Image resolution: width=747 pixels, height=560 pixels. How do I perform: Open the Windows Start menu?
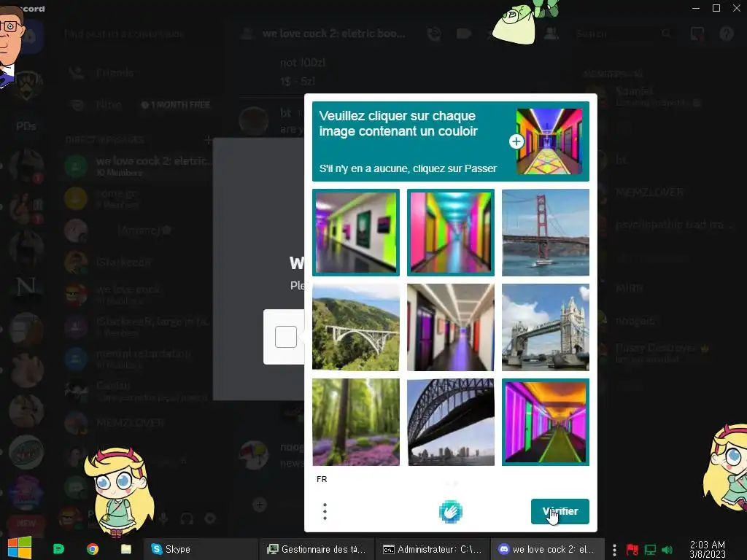tap(20, 548)
